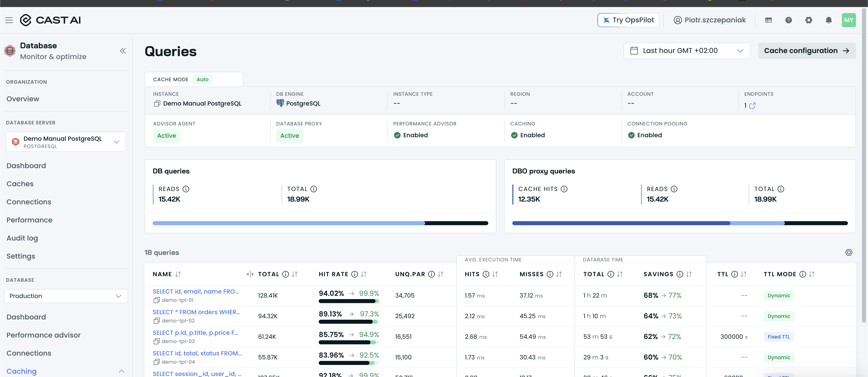Sort queries by TTL MODE

[x=811, y=274]
